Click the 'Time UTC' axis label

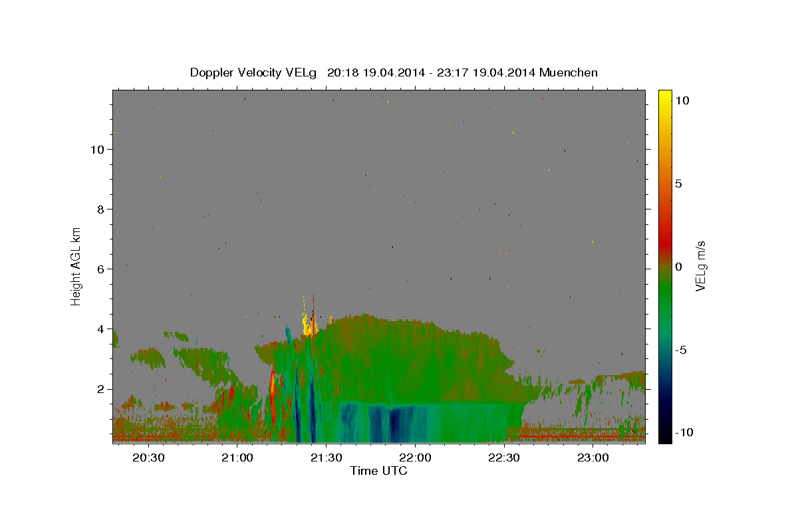pyautogui.click(x=378, y=471)
